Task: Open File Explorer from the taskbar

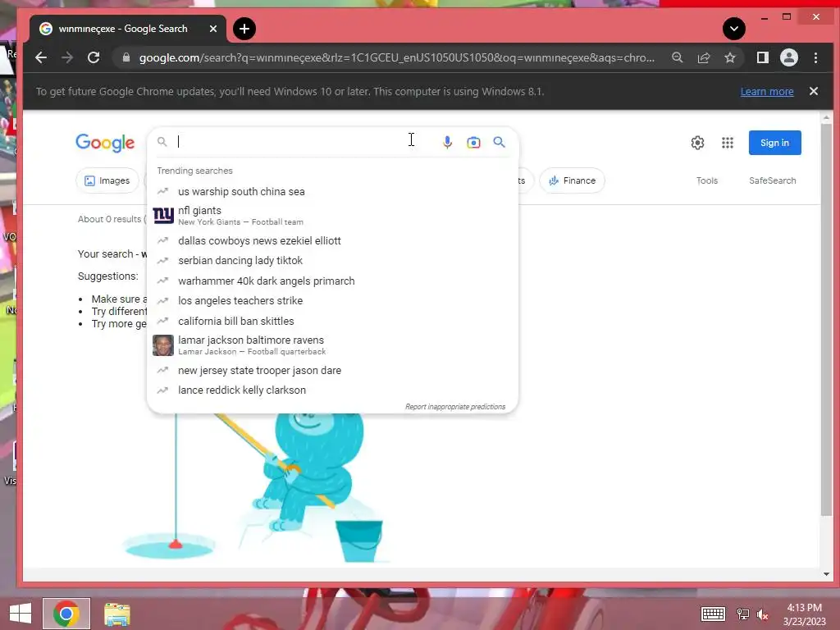Action: point(116,614)
